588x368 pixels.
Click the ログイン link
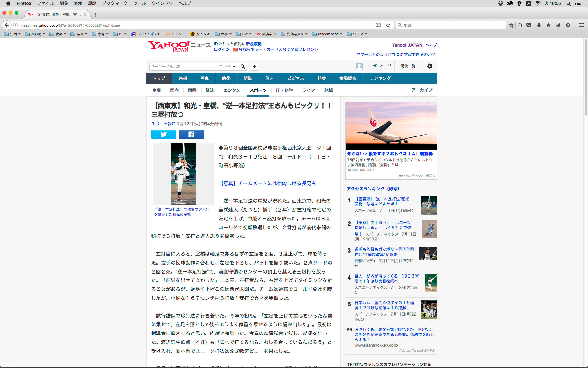221,49
